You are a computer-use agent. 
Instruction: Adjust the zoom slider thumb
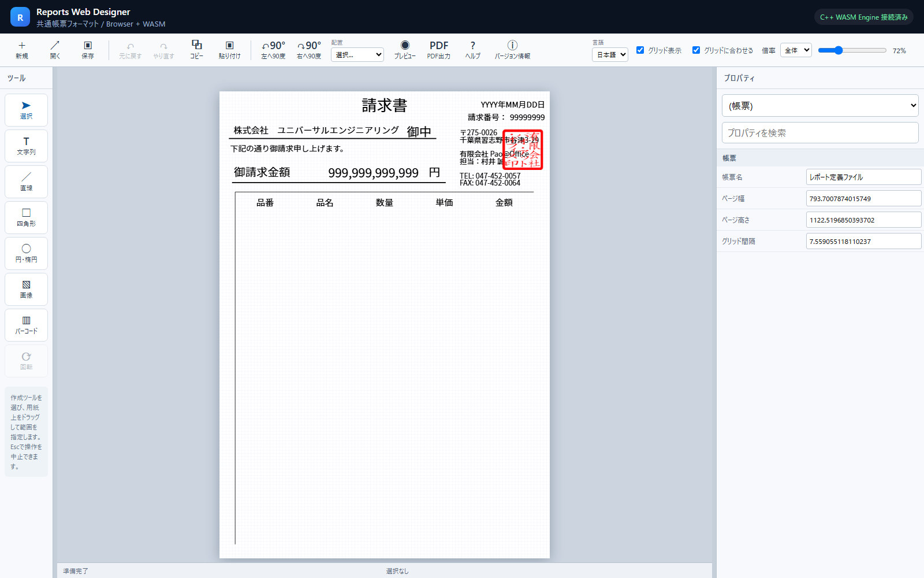pyautogui.click(x=839, y=50)
